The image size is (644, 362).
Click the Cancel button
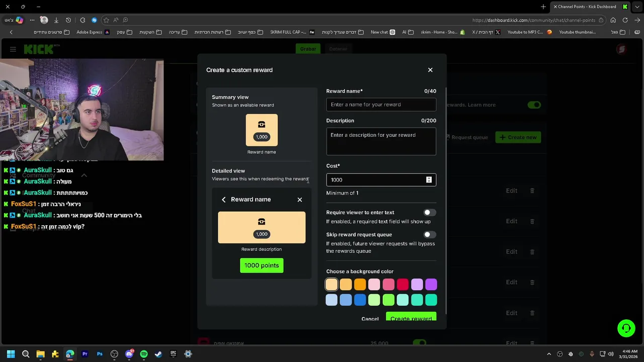pos(370,319)
